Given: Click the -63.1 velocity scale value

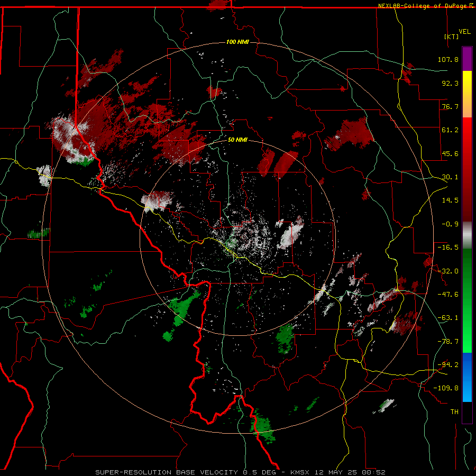Looking at the screenshot, I should click(x=448, y=318).
